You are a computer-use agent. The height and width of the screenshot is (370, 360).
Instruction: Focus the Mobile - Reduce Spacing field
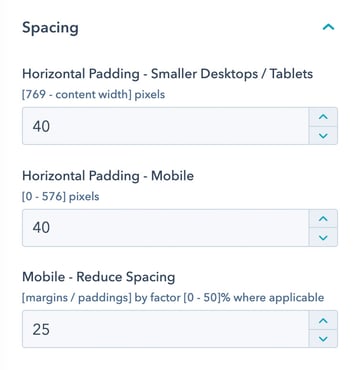tap(166, 329)
